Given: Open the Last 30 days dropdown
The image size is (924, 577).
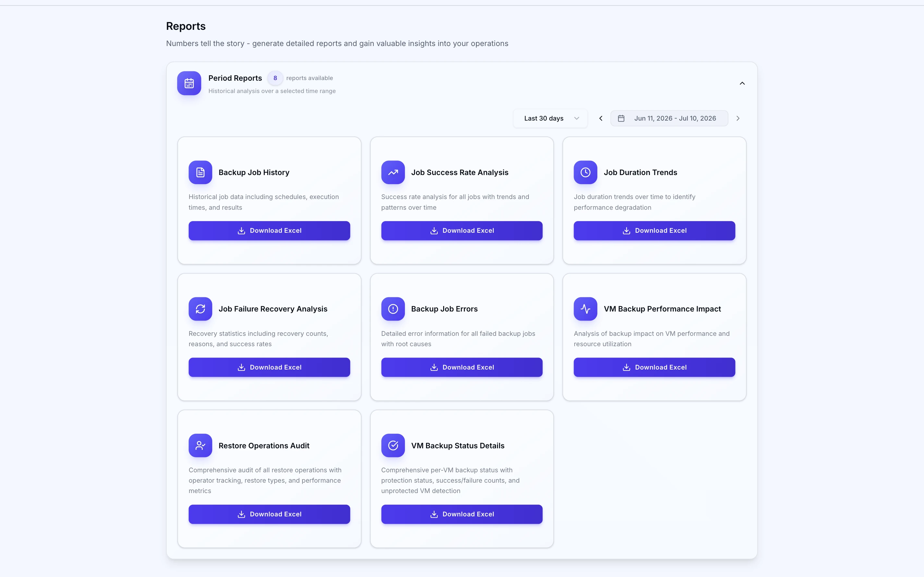Looking at the screenshot, I should pyautogui.click(x=550, y=118).
